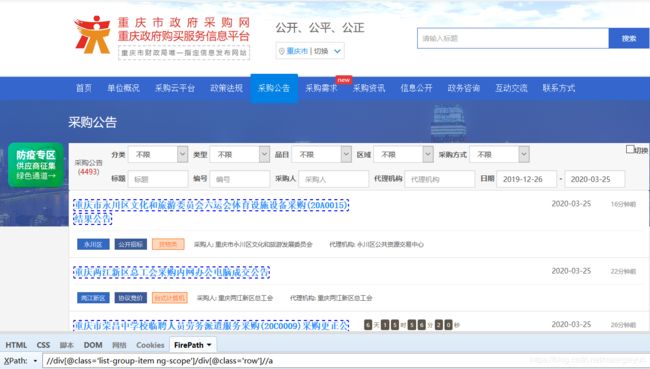Viewport: 650px width, 369px height.
Task: Click the location pin icon by 重庆市
Action: tap(281, 51)
